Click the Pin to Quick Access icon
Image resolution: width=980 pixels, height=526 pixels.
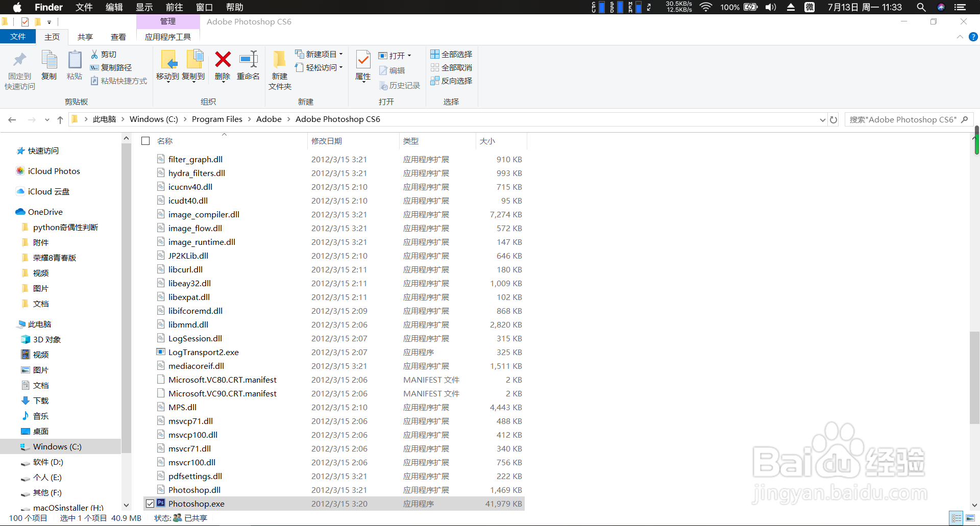(20, 60)
